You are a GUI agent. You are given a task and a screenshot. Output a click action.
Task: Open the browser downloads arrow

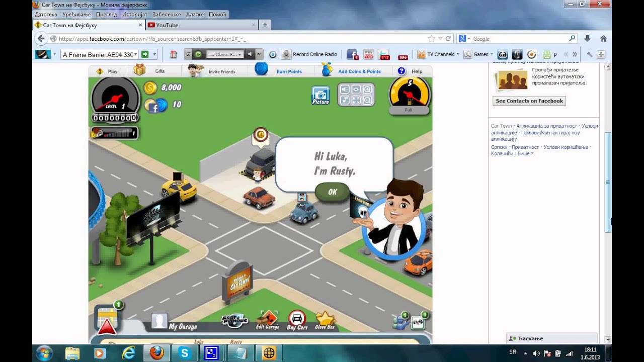(587, 39)
